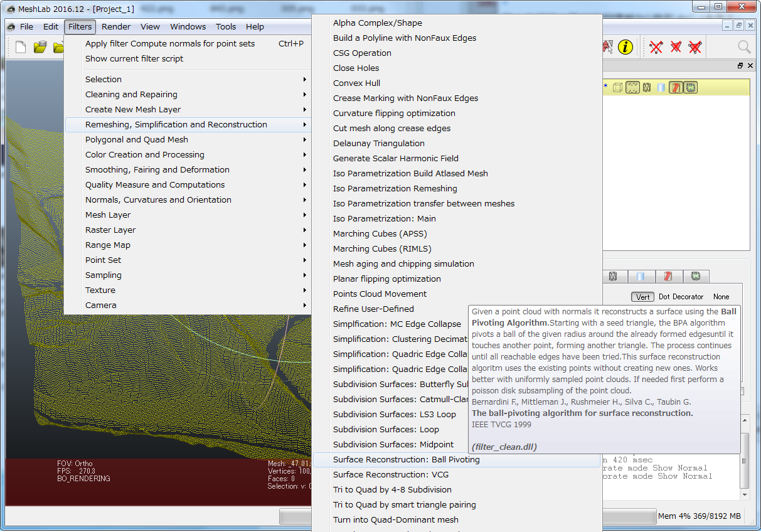
Task: Click the yellow layer info icon
Action: click(x=625, y=47)
